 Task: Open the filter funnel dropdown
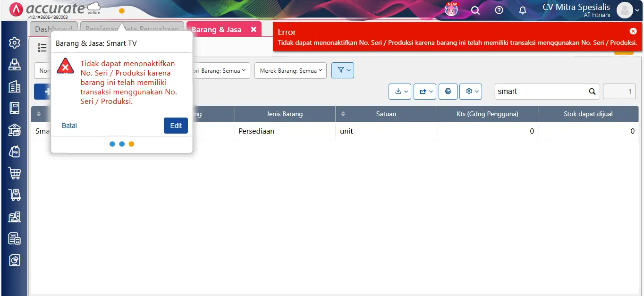pyautogui.click(x=343, y=70)
